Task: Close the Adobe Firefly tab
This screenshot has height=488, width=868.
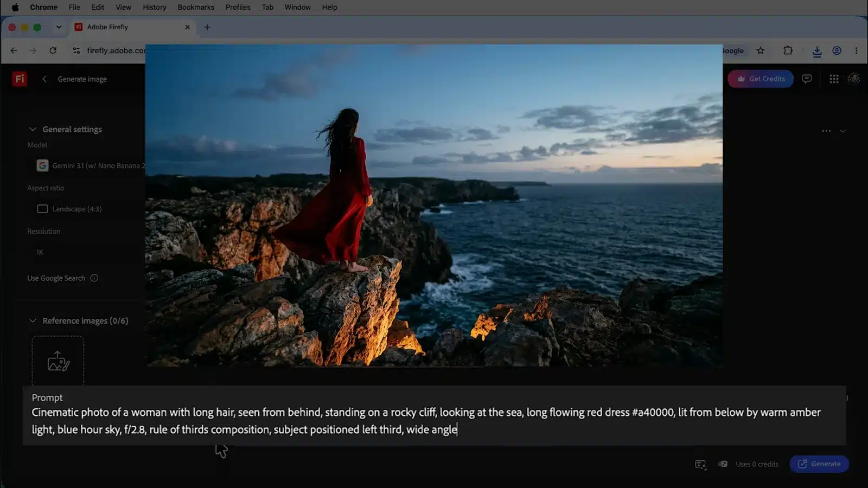Action: 187,27
